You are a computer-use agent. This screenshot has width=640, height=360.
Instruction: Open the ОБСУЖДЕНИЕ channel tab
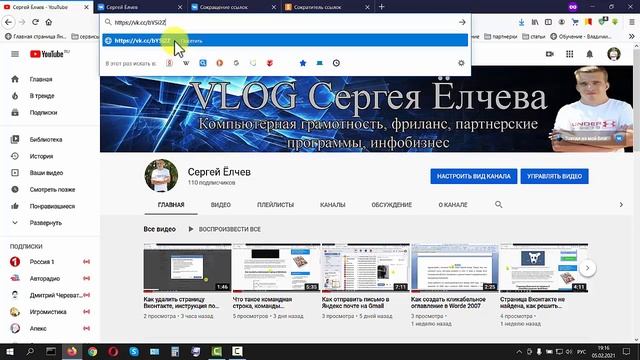[391, 204]
